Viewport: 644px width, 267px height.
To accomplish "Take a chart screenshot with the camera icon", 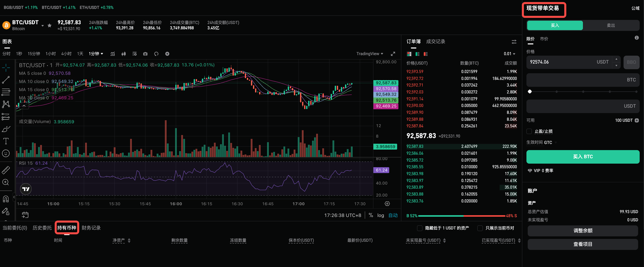I will tap(145, 54).
